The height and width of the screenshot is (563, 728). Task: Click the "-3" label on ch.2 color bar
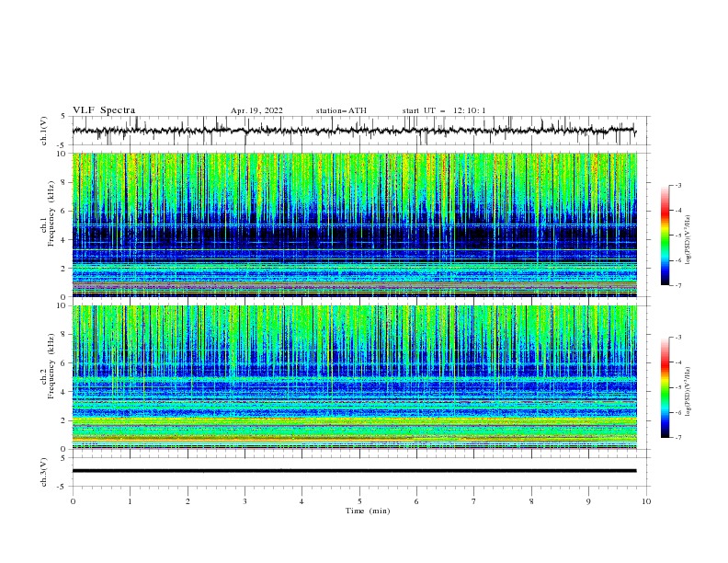point(678,338)
